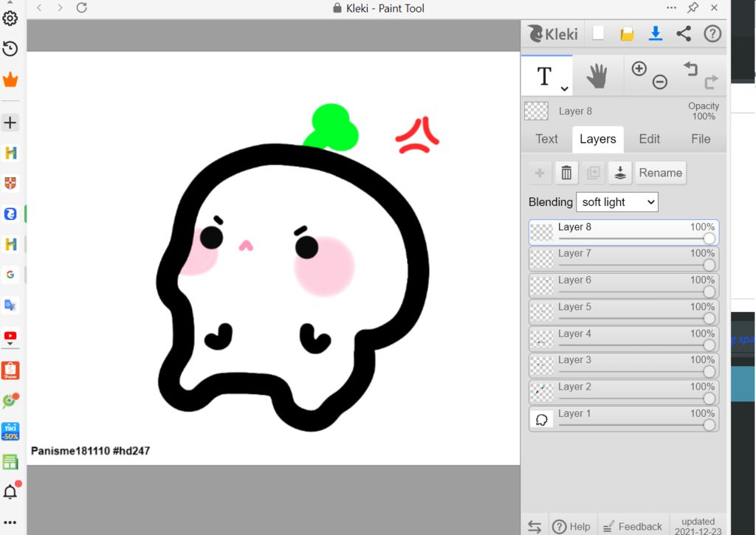The height and width of the screenshot is (535, 756).
Task: Click the current layer preview beside Layer 8
Action: tap(536, 111)
